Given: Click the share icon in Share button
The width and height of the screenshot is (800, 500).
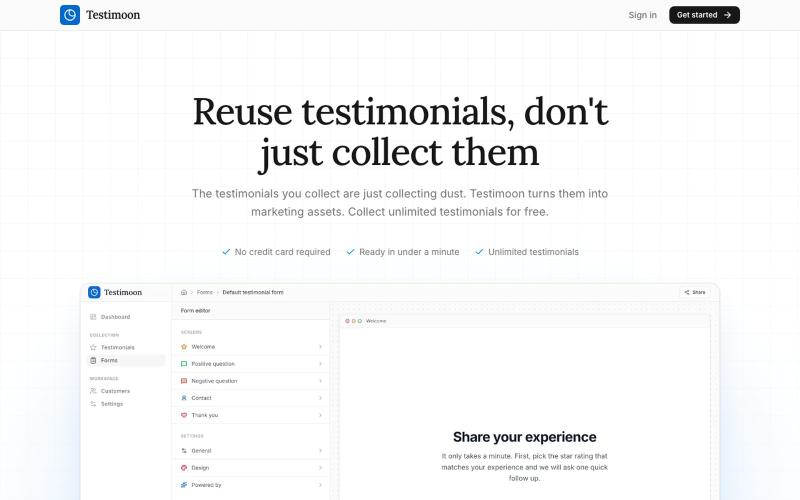Looking at the screenshot, I should tap(687, 292).
